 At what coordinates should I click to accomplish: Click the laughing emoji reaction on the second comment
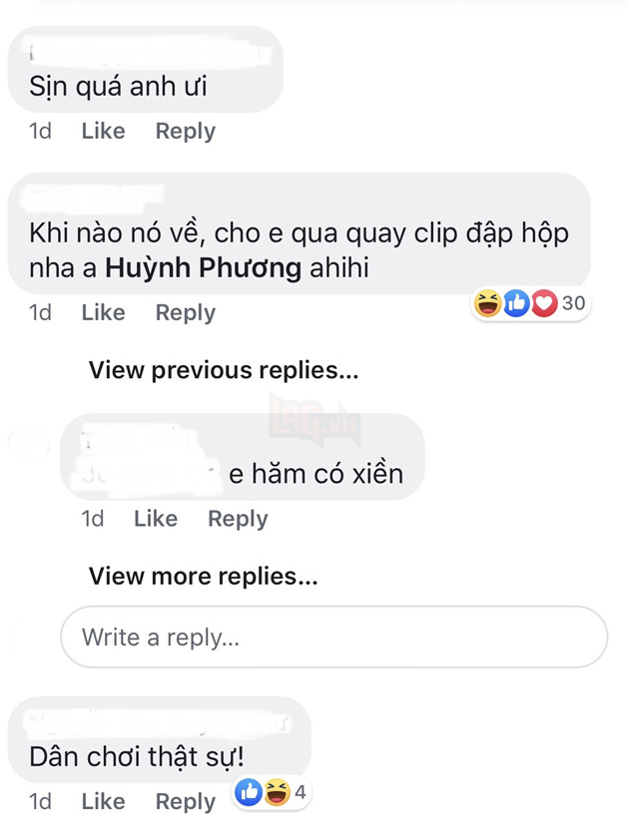(486, 303)
